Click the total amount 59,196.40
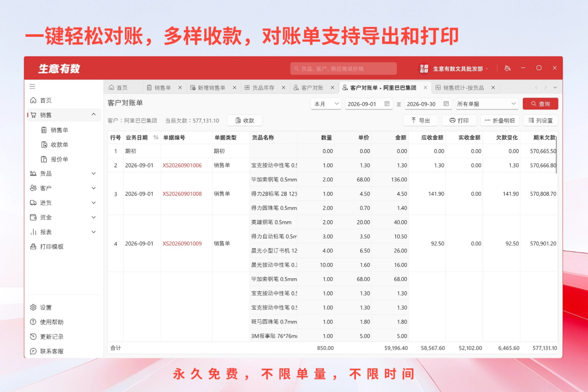Viewport: 588px width, 392px height. pyautogui.click(x=395, y=348)
